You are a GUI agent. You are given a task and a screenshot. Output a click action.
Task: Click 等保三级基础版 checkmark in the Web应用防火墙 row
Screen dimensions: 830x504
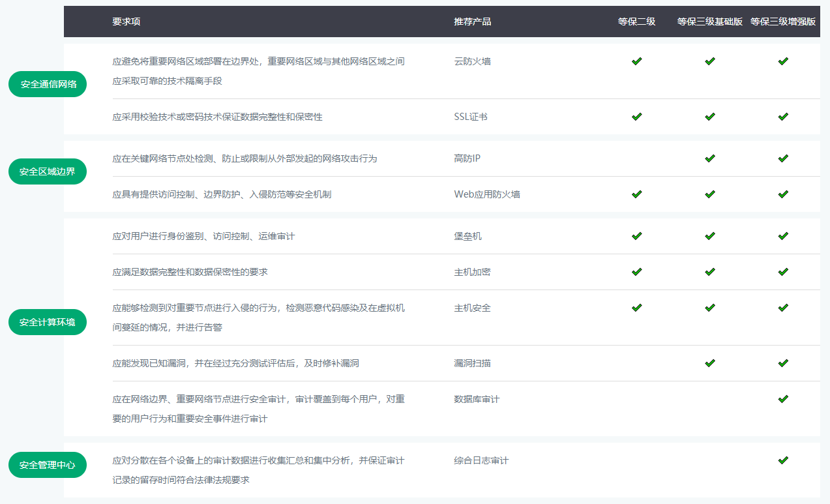tap(710, 194)
